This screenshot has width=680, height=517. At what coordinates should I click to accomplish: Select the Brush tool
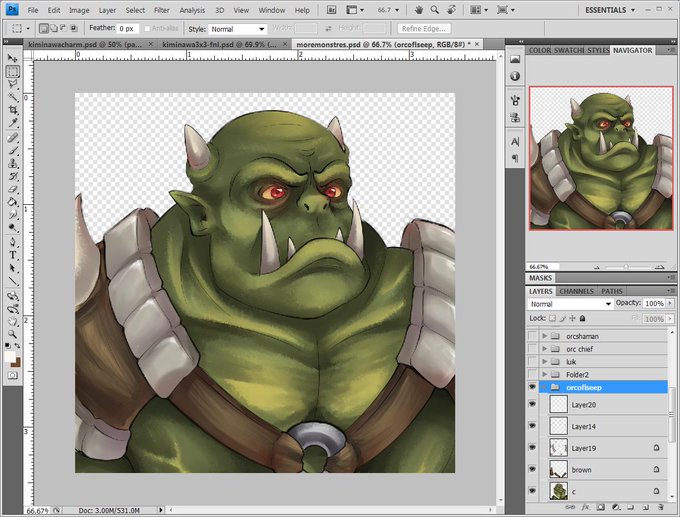[13, 151]
